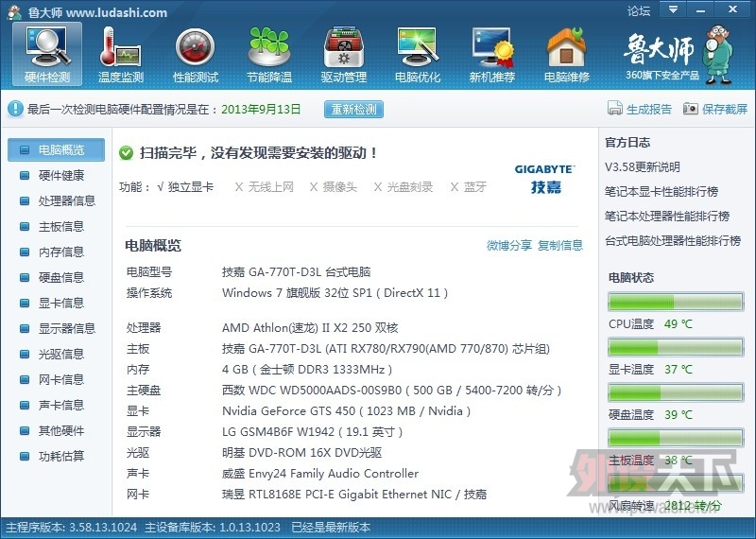Click the 独立显卡 feature indicator
Image resolution: width=756 pixels, height=539 pixels.
[185, 187]
